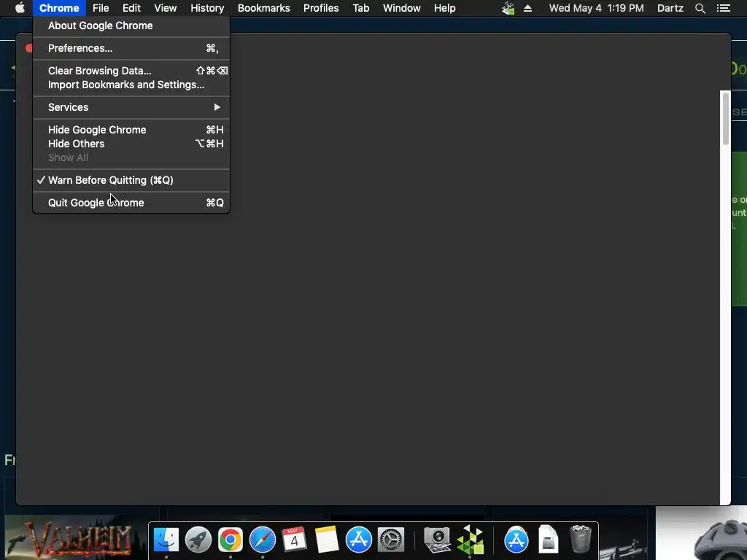Screen dimensions: 747x560
Task: Open the Bookmarks menu
Action: point(264,8)
